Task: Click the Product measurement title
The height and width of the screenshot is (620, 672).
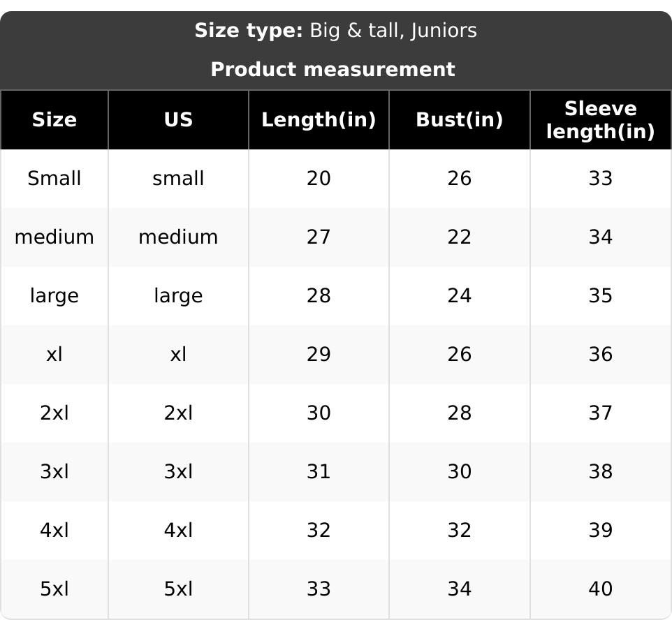Action: (x=333, y=69)
